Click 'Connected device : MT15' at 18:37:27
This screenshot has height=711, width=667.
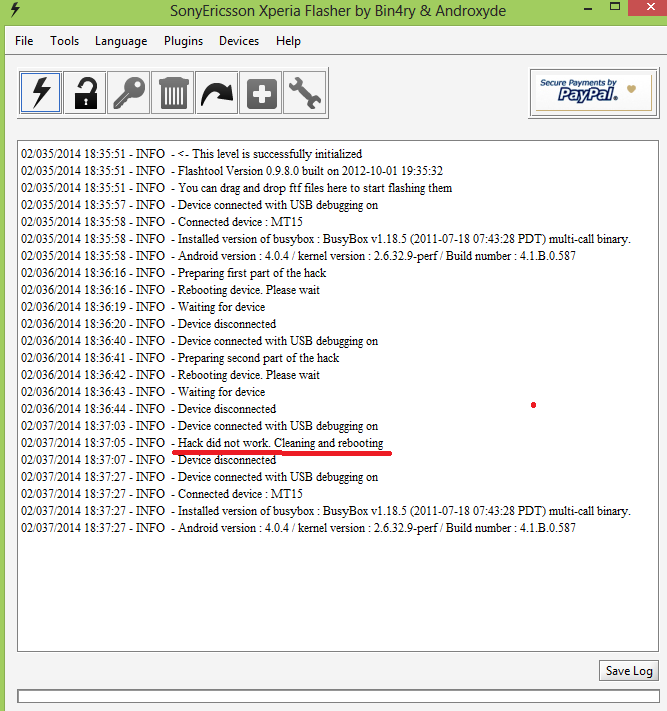pyautogui.click(x=161, y=494)
